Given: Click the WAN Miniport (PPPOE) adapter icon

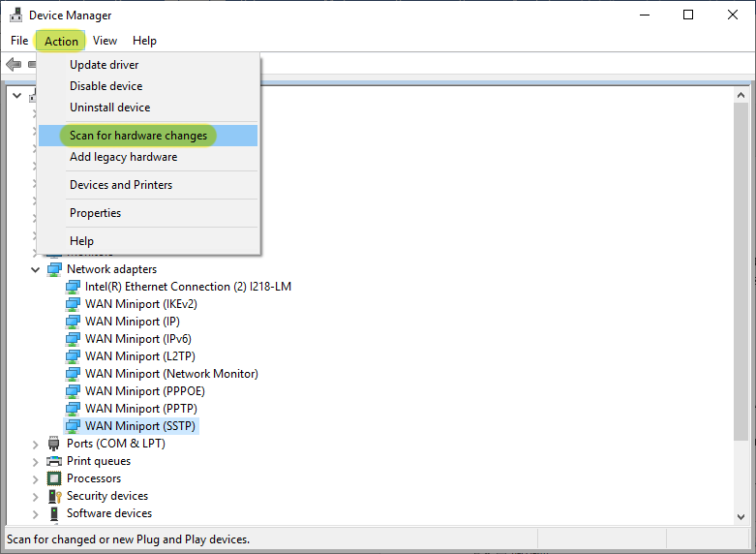Looking at the screenshot, I should [73, 391].
